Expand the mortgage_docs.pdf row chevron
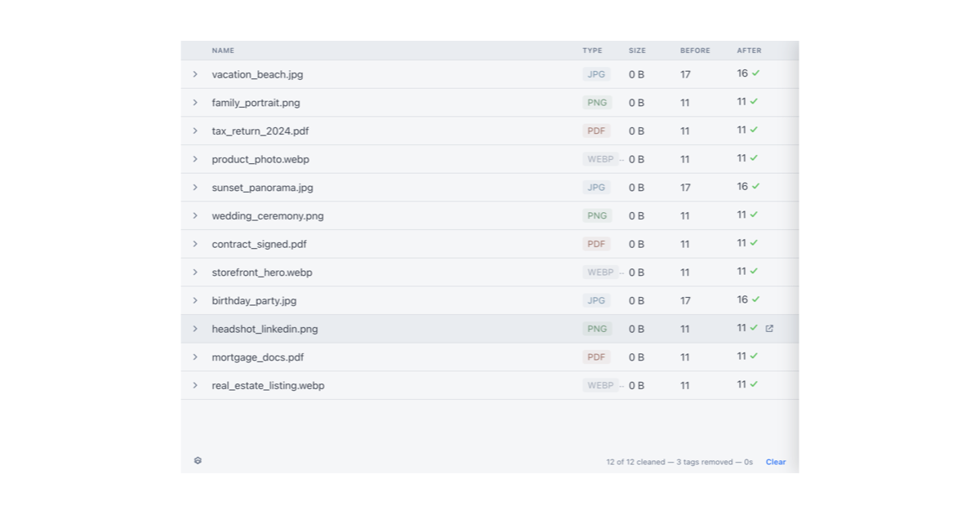The width and height of the screenshot is (980, 514). pos(195,357)
